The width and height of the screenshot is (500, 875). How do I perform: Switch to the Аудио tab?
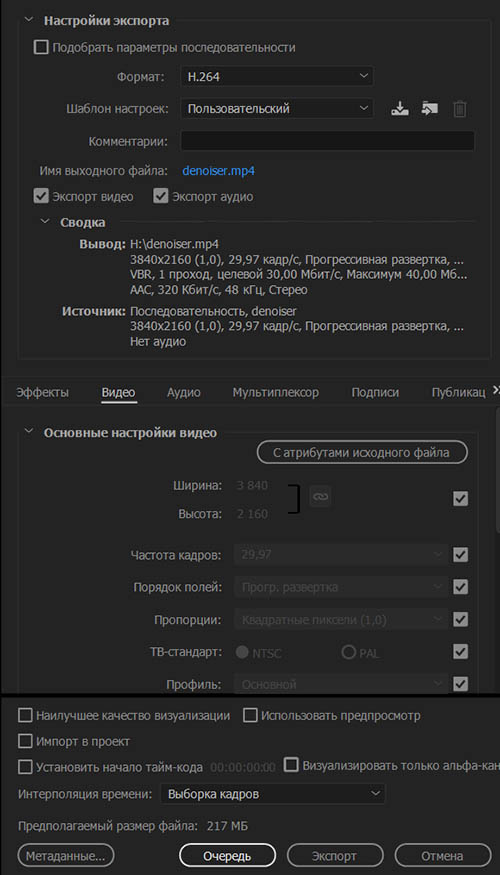point(184,392)
